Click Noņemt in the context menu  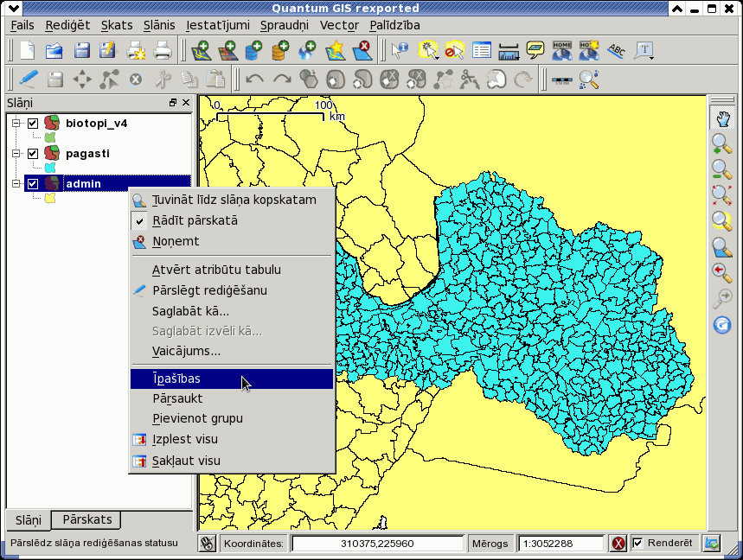click(232, 241)
